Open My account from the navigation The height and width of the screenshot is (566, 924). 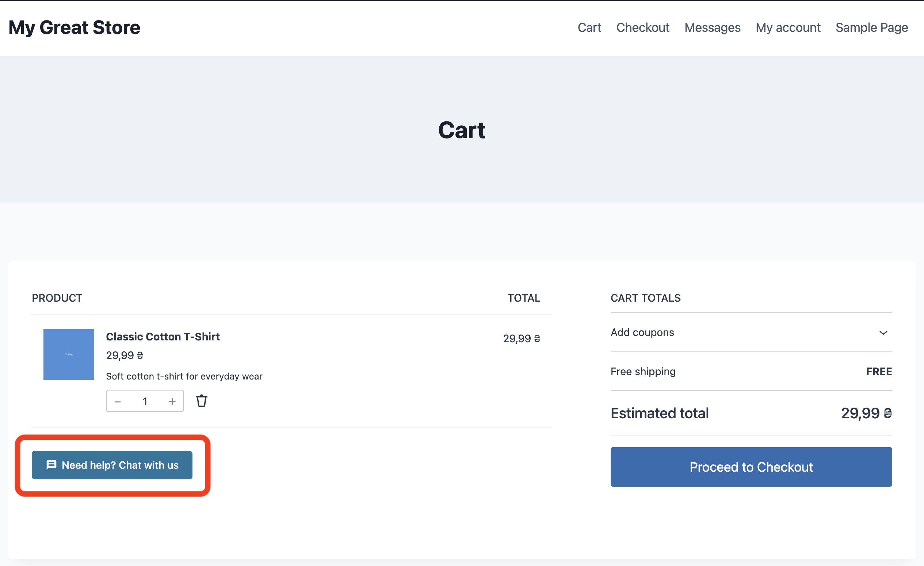point(788,27)
